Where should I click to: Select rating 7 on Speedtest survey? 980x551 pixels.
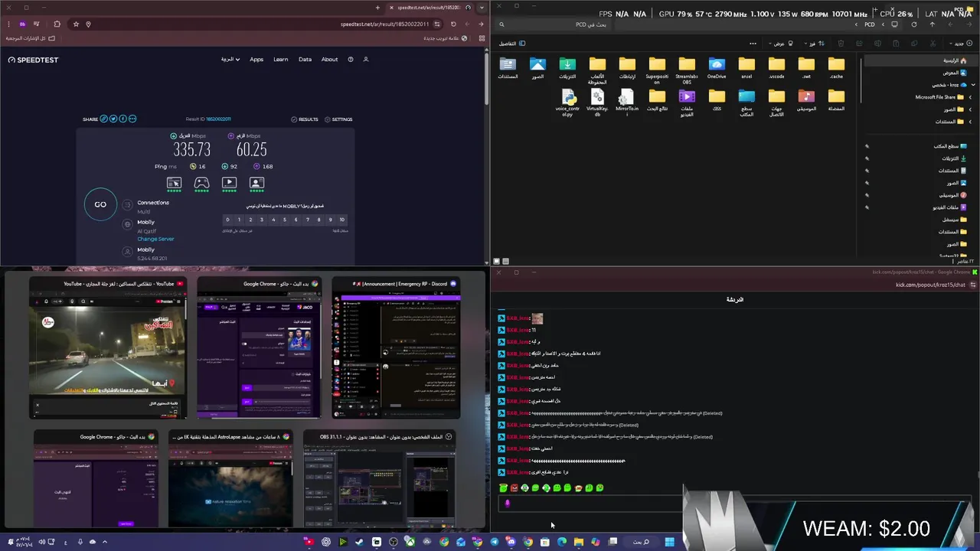[307, 220]
